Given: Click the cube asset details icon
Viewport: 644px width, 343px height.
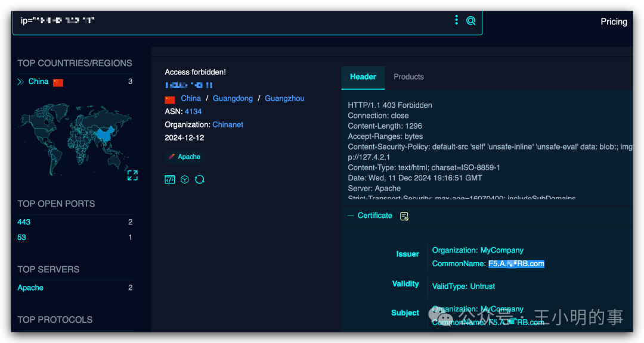Looking at the screenshot, I should [185, 179].
